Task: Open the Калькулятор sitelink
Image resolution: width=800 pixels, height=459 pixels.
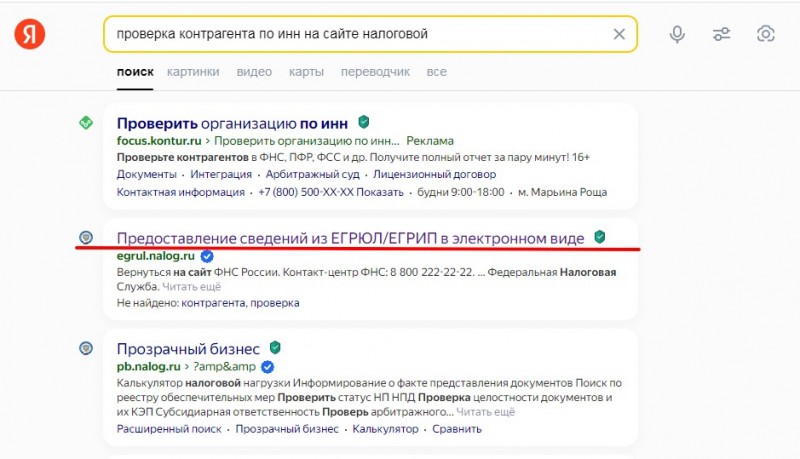Action: (385, 429)
